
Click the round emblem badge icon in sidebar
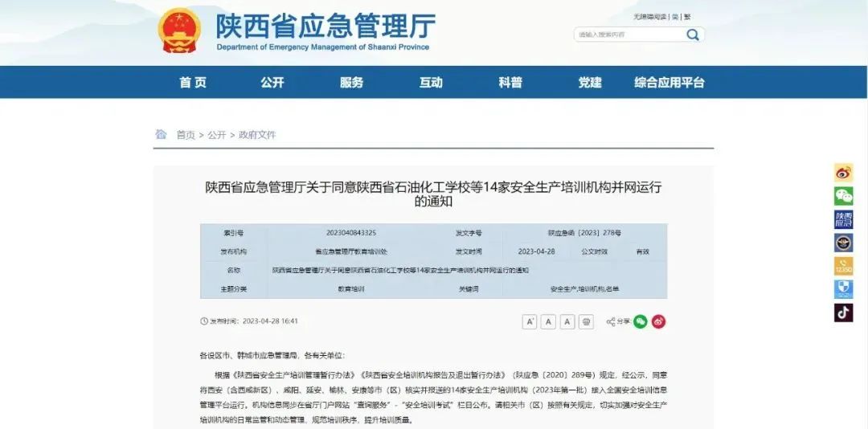tap(844, 243)
